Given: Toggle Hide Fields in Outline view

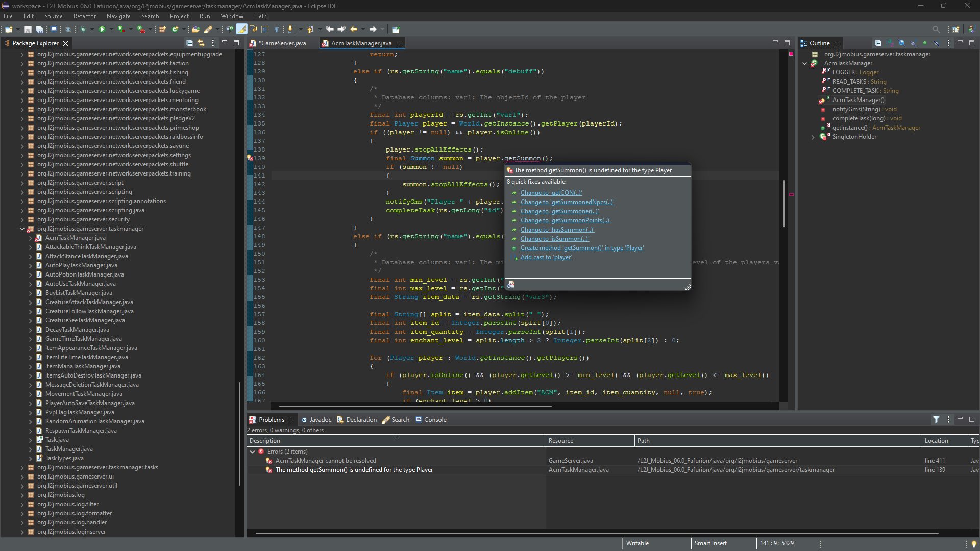Looking at the screenshot, I should tap(901, 43).
